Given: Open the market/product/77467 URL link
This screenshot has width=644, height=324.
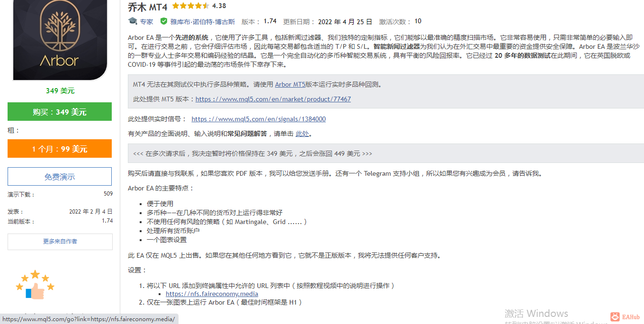Looking at the screenshot, I should 273,99.
